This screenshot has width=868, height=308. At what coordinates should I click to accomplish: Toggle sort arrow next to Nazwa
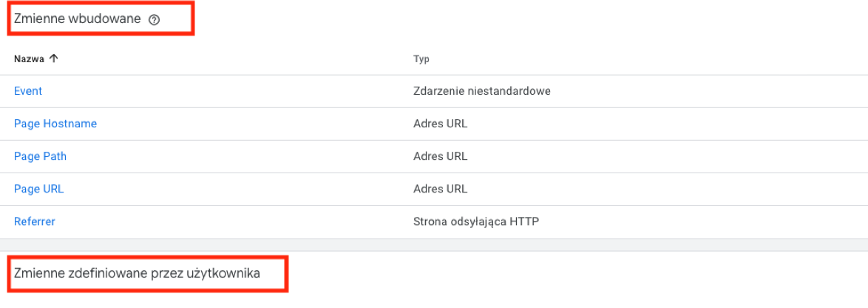pos(53,58)
